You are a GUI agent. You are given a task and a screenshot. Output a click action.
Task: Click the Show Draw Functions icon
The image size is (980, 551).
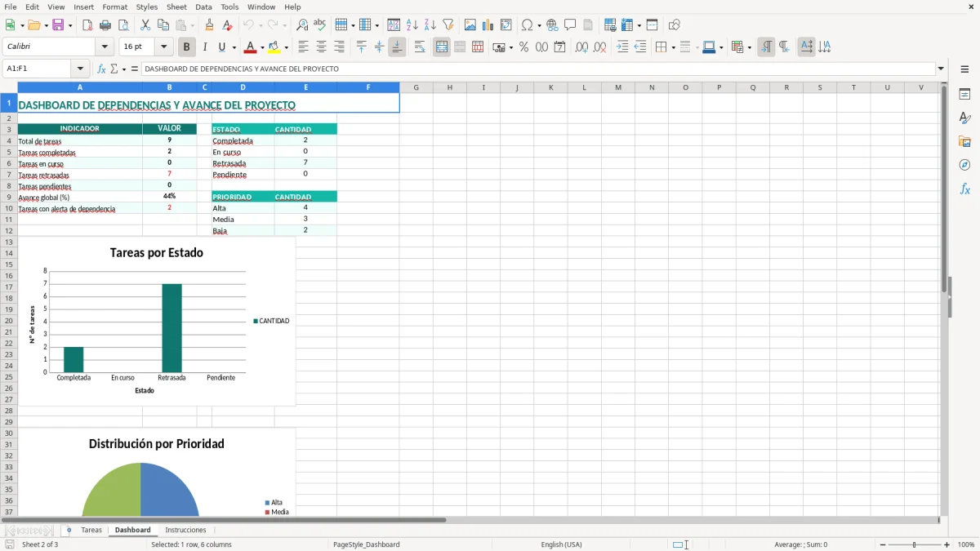675,25
